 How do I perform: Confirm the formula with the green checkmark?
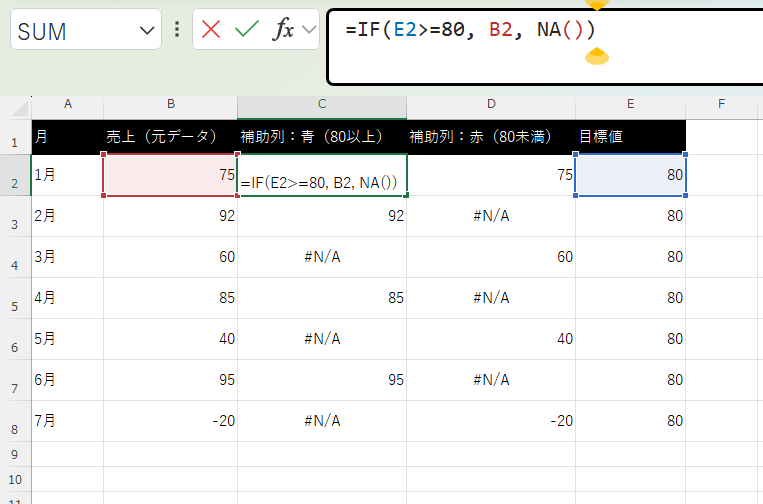click(x=247, y=30)
